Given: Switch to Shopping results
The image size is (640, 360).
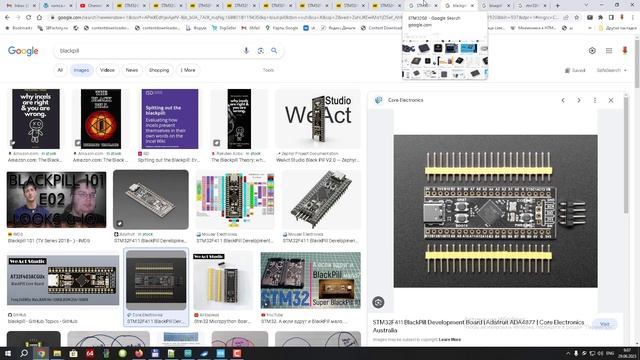Looking at the screenshot, I should coord(159,70).
